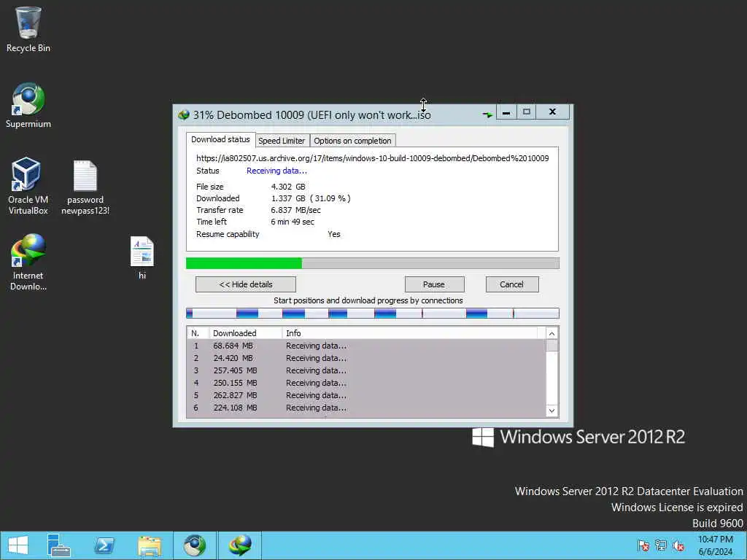The height and width of the screenshot is (560, 747).
Task: Click the green download progress bar
Action: [x=373, y=262]
